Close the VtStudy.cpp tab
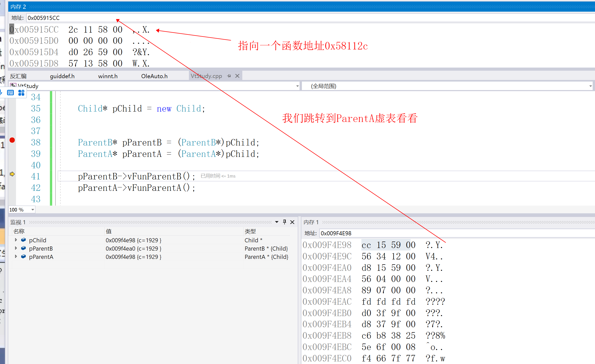595x364 pixels. 237,76
